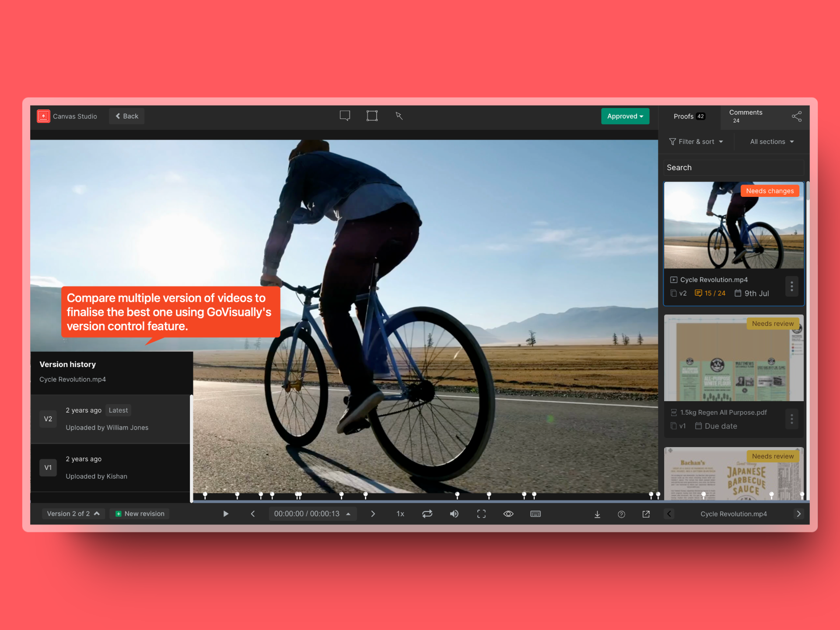This screenshot has width=840, height=630.
Task: Change playback speed from 1x
Action: pos(400,514)
